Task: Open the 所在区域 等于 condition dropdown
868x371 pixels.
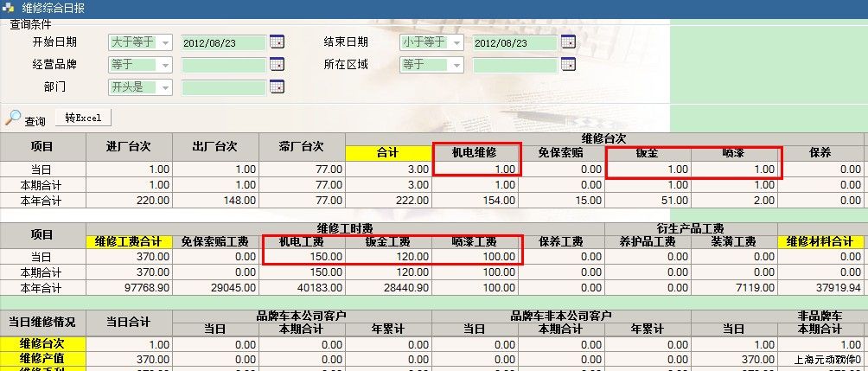Action: (456, 65)
